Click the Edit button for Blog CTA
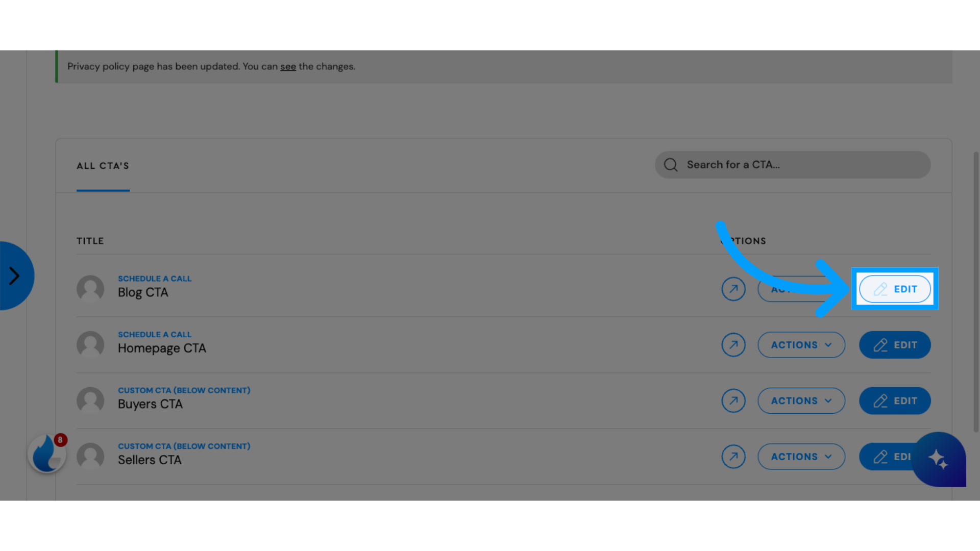This screenshot has height=551, width=980. (x=895, y=289)
